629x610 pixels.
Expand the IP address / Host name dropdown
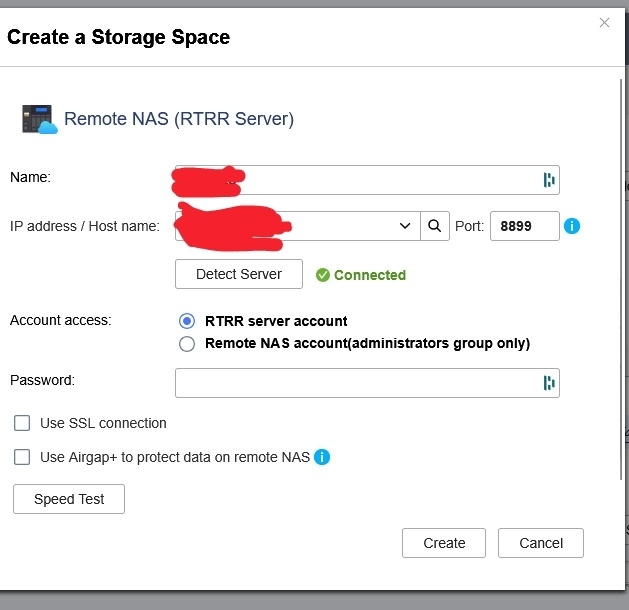[x=405, y=227]
